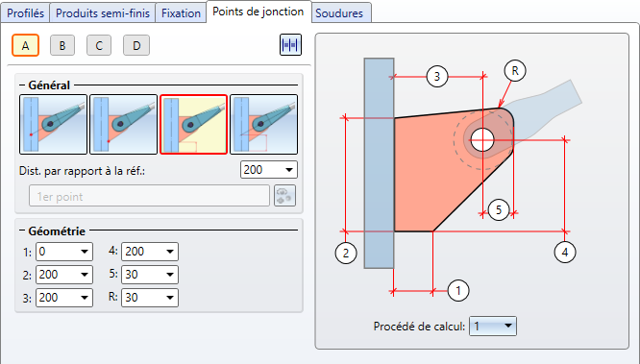Collapse the Géométrie section
This screenshot has width=640, height=364.
[22, 231]
